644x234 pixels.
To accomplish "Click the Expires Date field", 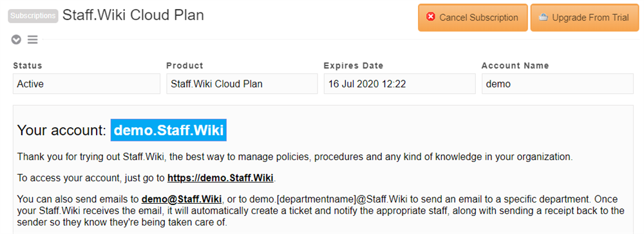I will coord(400,84).
